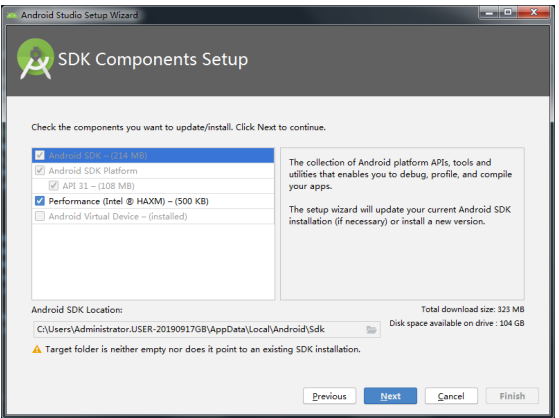The image size is (559, 418).
Task: Cancel the setup wizard
Action: (451, 396)
